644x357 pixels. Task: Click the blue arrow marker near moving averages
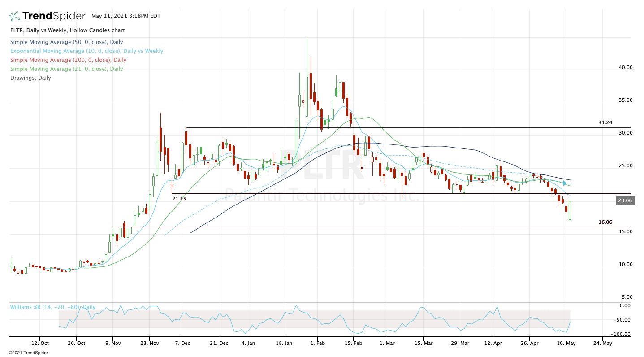[565, 183]
